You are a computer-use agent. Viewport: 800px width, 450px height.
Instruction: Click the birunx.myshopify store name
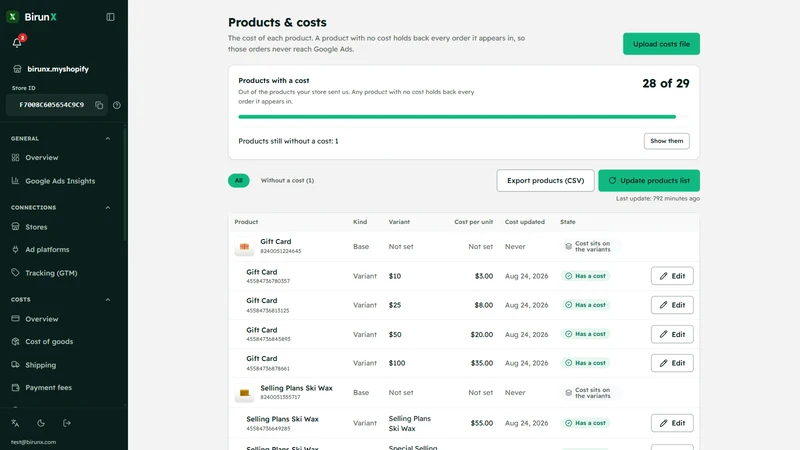58,69
